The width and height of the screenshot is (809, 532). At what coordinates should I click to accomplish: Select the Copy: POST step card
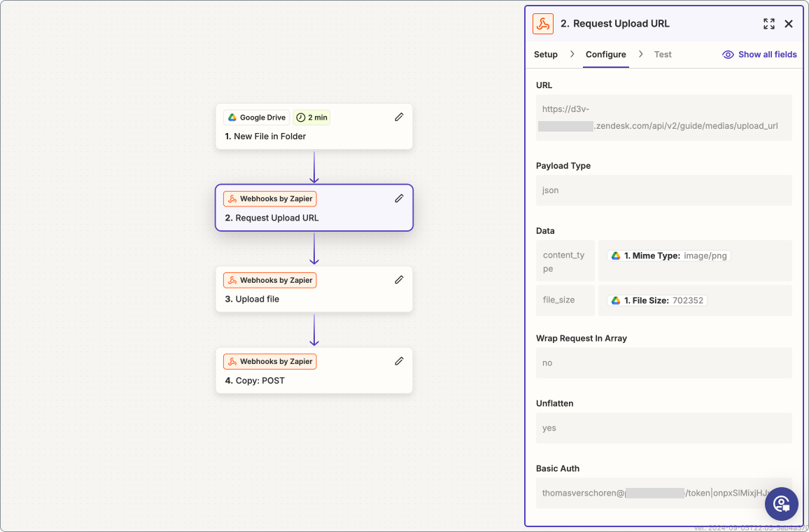pos(314,380)
